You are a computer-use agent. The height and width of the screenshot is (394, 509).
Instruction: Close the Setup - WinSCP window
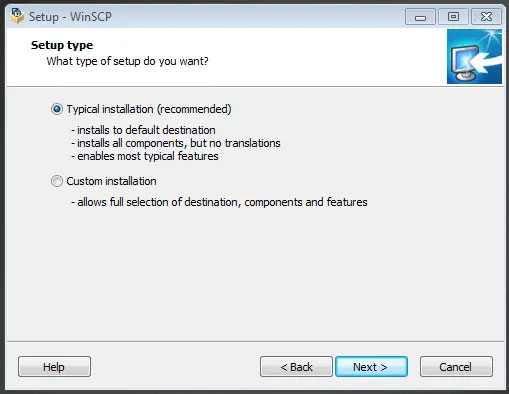coord(486,17)
